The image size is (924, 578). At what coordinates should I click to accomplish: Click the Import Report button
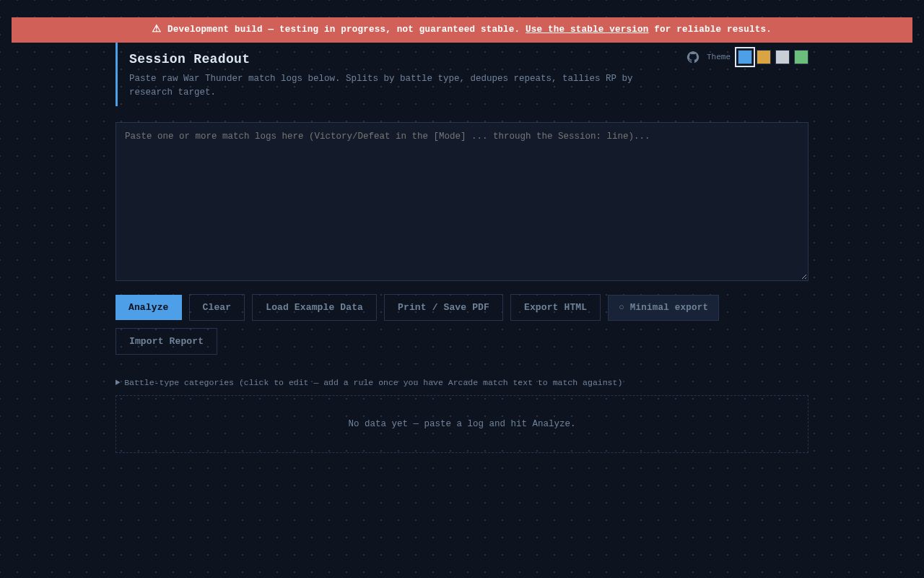point(166,341)
